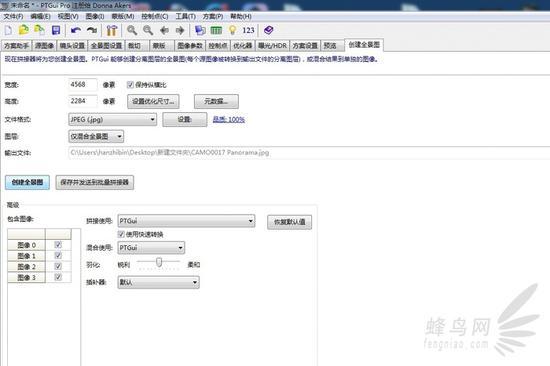Click the height field showing 2284
The width and height of the screenshot is (550, 366).
click(82, 101)
